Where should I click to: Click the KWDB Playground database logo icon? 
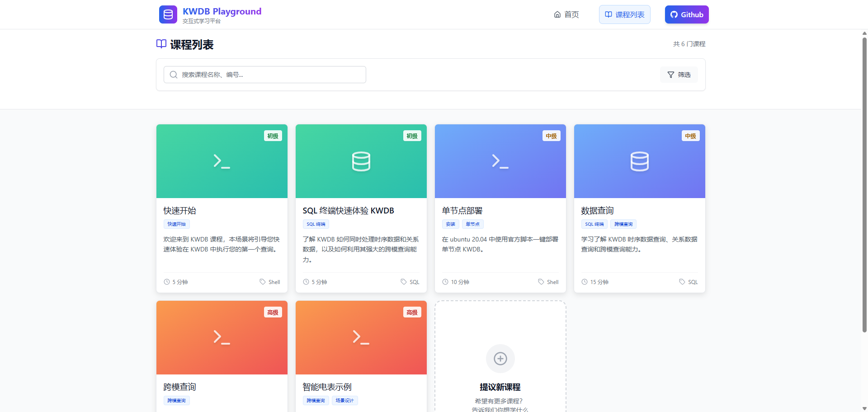[168, 14]
